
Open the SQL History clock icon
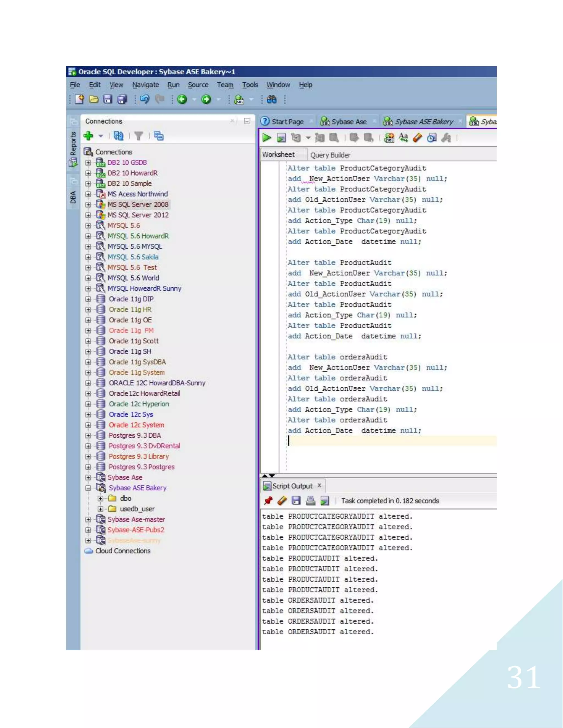point(432,138)
